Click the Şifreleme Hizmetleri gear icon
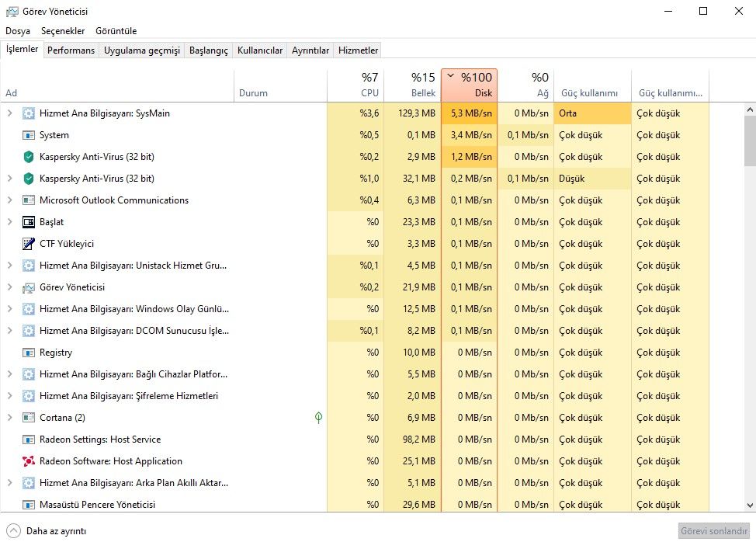 point(29,395)
